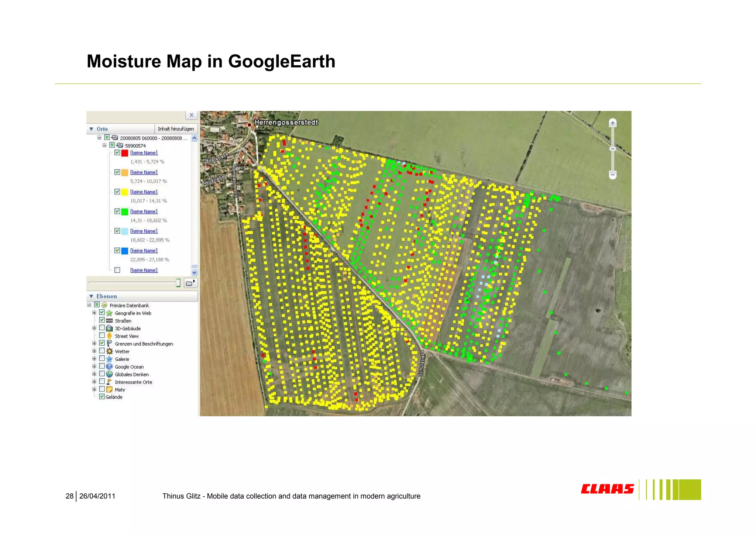Uncheck the 1,431 - 5,724 % red class
Screen dimensions: 756x534
pos(117,152)
